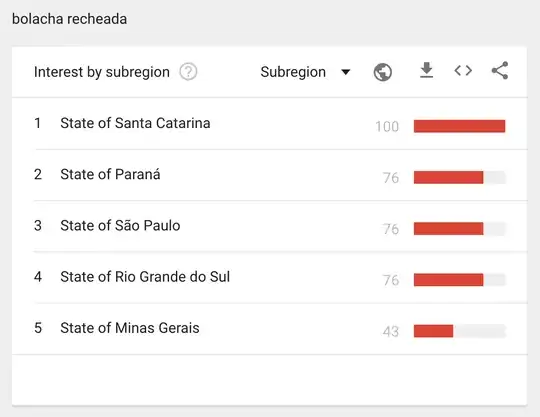Click the Rio Grande do Sul bar
This screenshot has width=540, height=417.
[448, 280]
